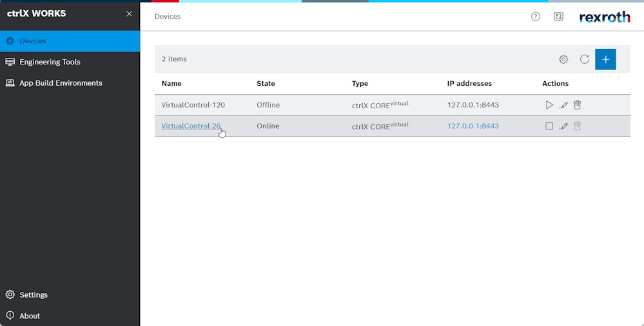Click VirtualControl-120's 127.0.0.1:8443 address
Viewport: 644px width, 326px height.
click(x=473, y=105)
